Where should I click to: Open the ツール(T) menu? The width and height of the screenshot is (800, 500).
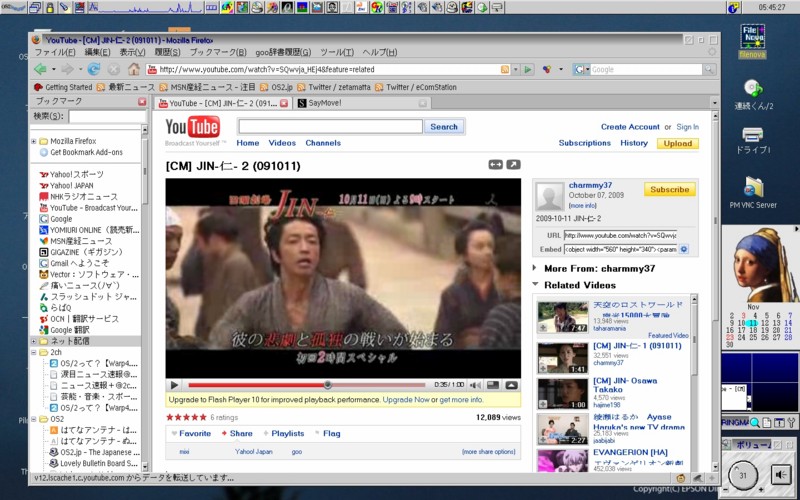(337, 52)
